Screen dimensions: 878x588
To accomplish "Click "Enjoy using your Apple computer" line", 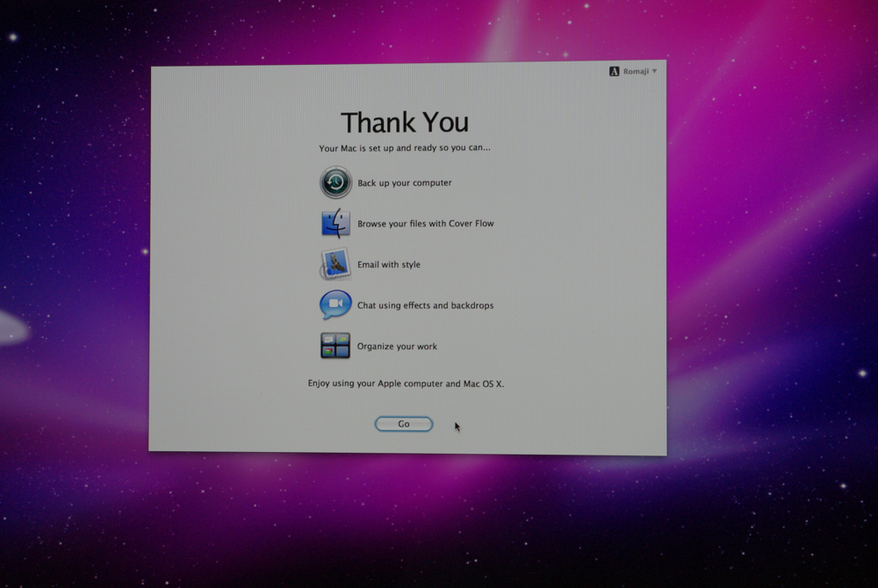I will click(x=406, y=384).
